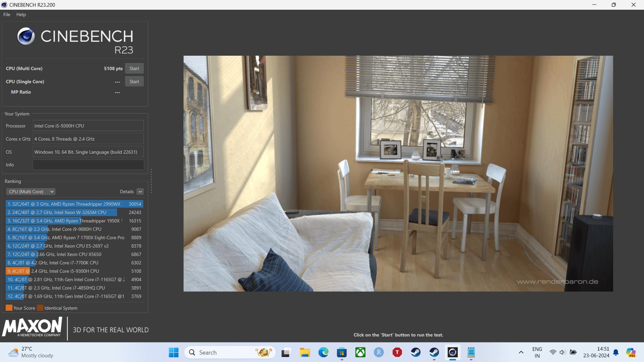Select the 1.69 GHz i7-1165G7 ranking row

tap(75, 296)
